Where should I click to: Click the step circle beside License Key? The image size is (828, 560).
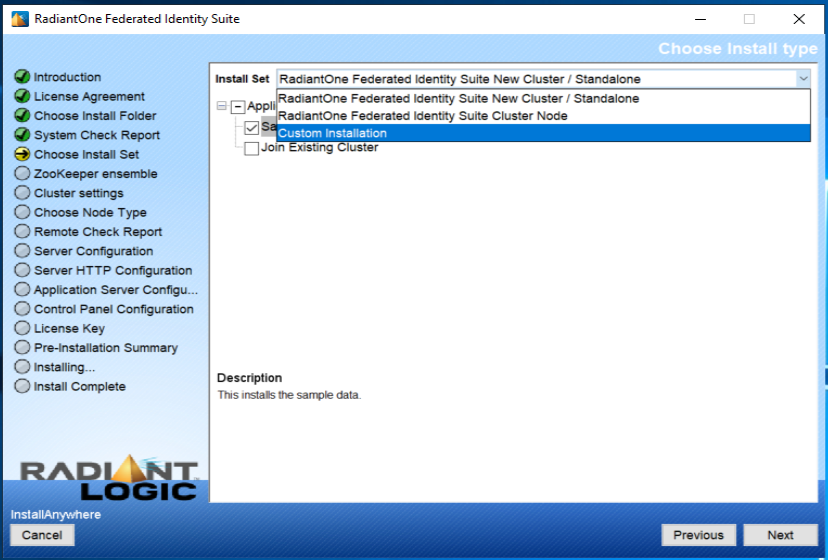[22, 328]
